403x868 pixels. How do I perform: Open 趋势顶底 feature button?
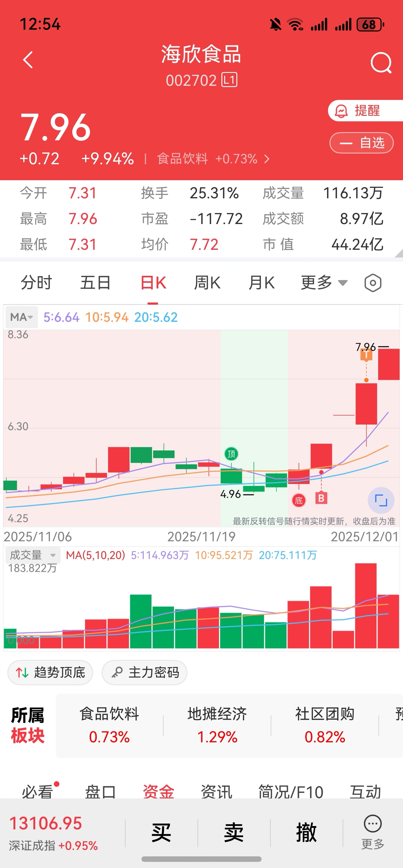click(50, 672)
